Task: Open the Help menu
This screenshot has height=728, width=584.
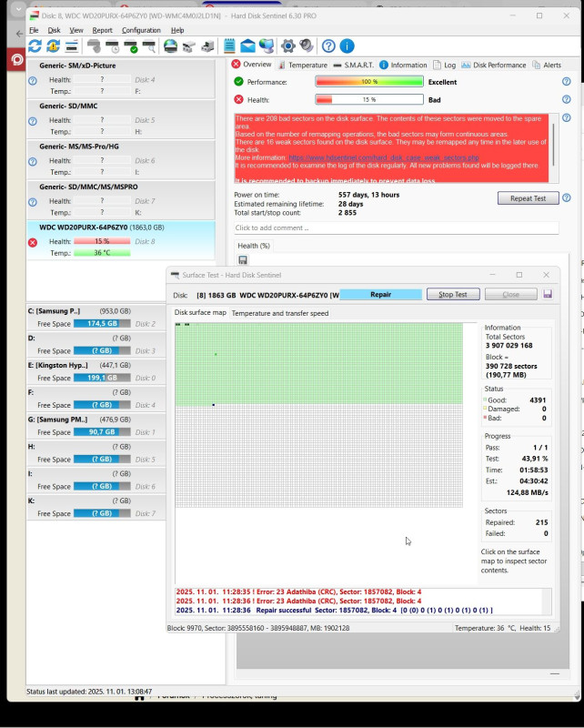Action: pos(177,30)
